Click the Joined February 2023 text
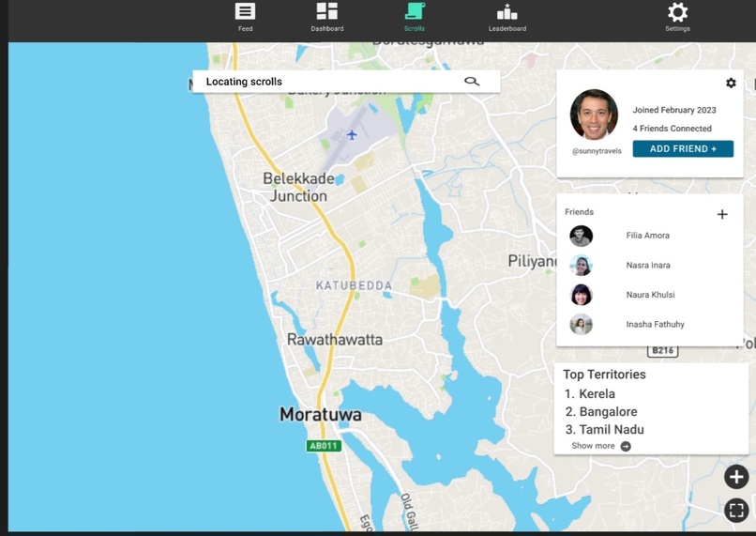Viewport: 756px width, 536px height. pyautogui.click(x=674, y=110)
